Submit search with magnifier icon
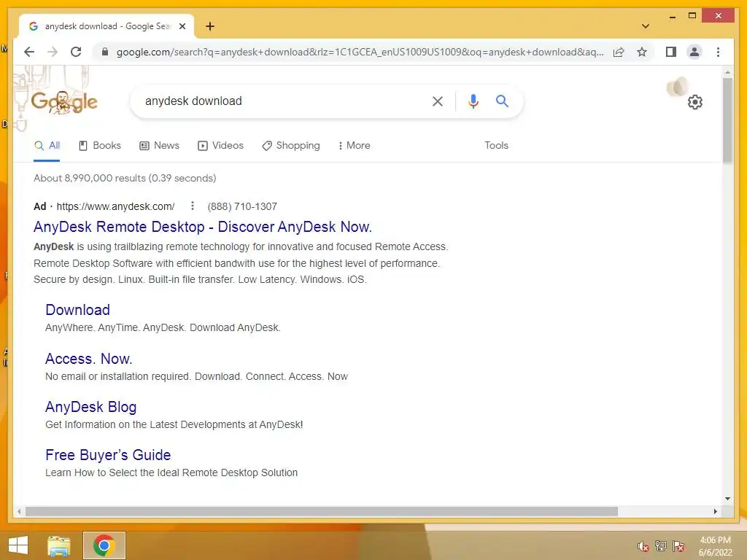The image size is (747, 560). pyautogui.click(x=502, y=101)
